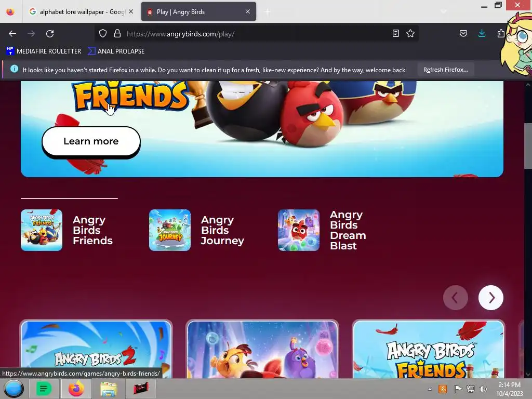
Task: Open the Angry Birds Friends game card
Action: 428,349
